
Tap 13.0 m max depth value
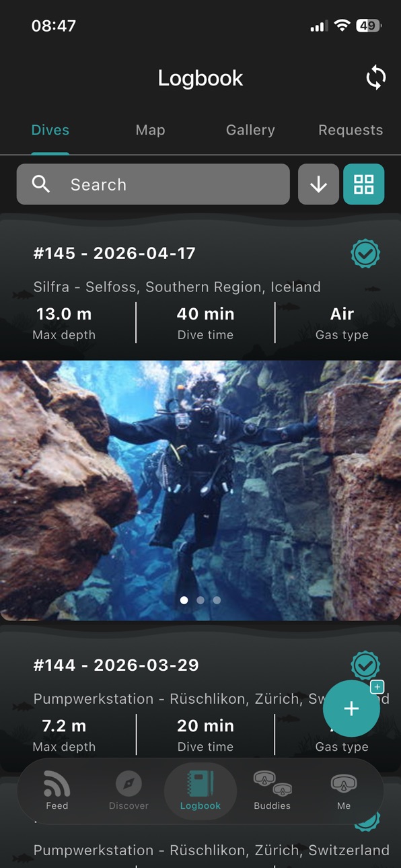[64, 314]
